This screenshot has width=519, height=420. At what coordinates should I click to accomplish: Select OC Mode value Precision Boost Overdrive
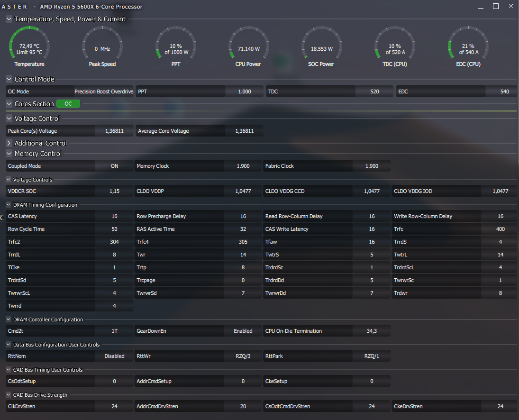[x=104, y=91]
